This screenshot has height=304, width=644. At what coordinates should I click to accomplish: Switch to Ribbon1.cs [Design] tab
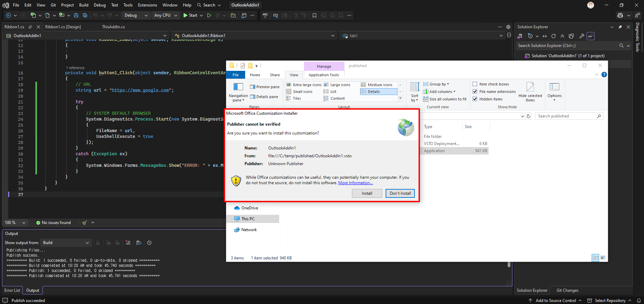tap(63, 27)
